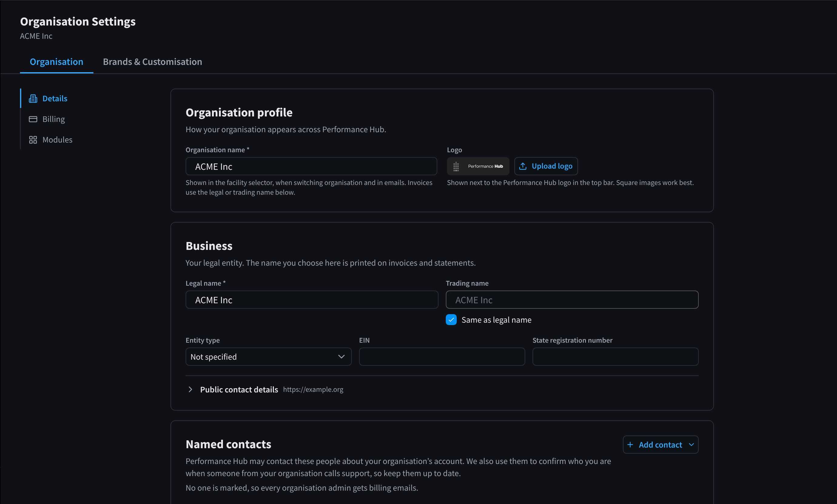
Task: Click the Organisation profile heading
Action: (239, 113)
